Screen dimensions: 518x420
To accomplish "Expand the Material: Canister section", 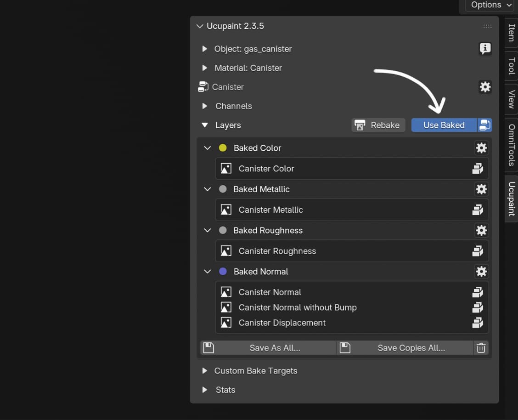I will coord(204,68).
